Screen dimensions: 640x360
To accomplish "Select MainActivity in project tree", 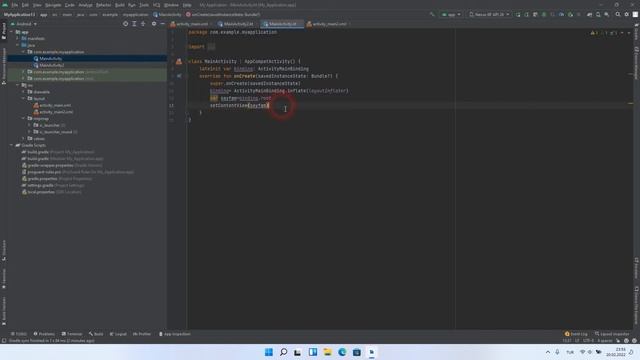I will click(x=51, y=58).
